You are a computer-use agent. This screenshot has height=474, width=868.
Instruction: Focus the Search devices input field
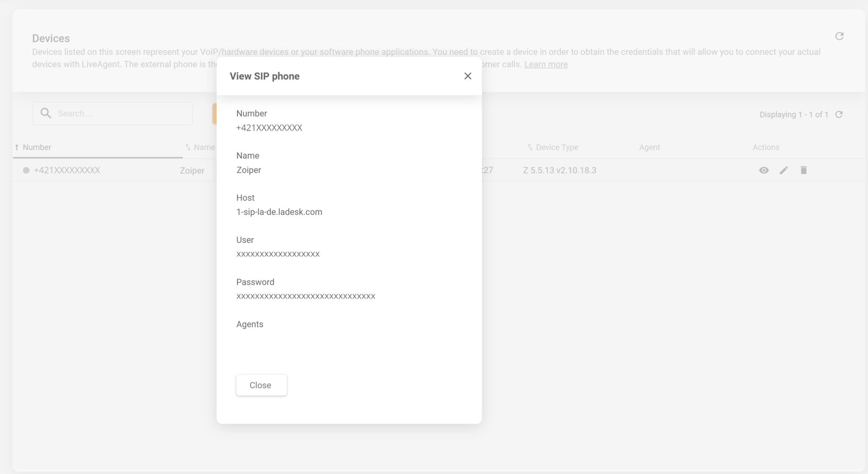(123, 114)
